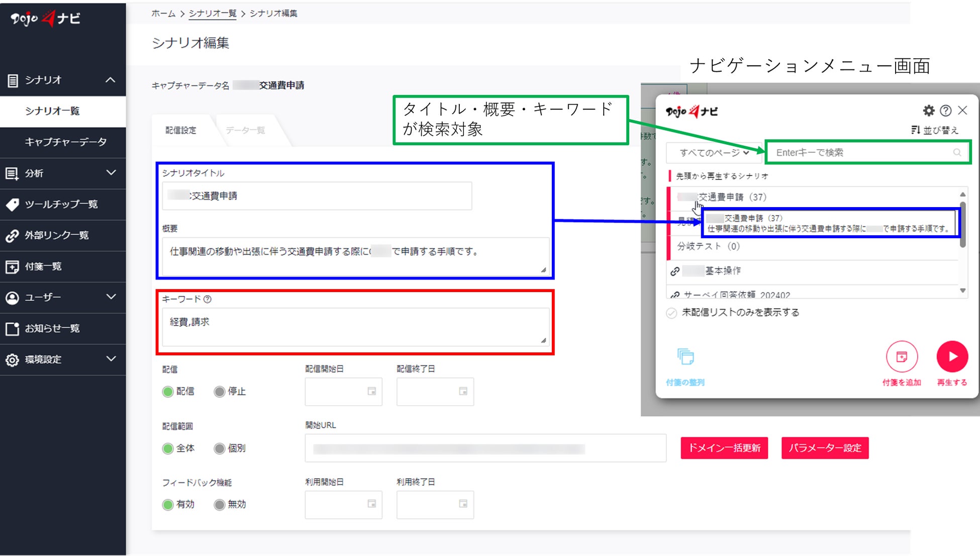Screen dimensions: 980x556
Task: Click the 並び替え sort icon
Action: pos(916,130)
